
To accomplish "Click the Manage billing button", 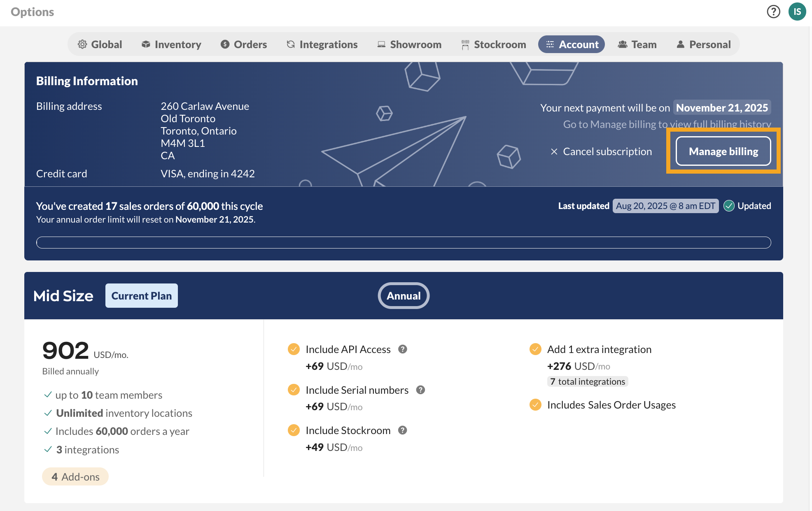I will pos(723,151).
